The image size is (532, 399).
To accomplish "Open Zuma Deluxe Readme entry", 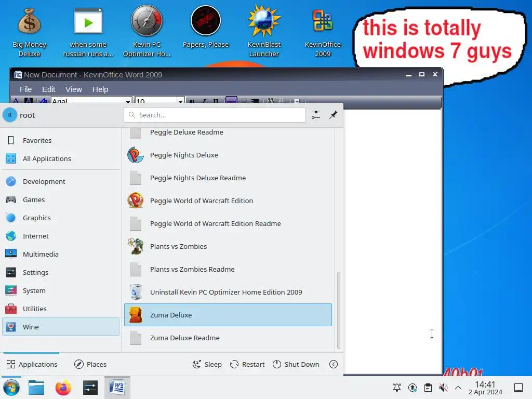I will [x=228, y=338].
